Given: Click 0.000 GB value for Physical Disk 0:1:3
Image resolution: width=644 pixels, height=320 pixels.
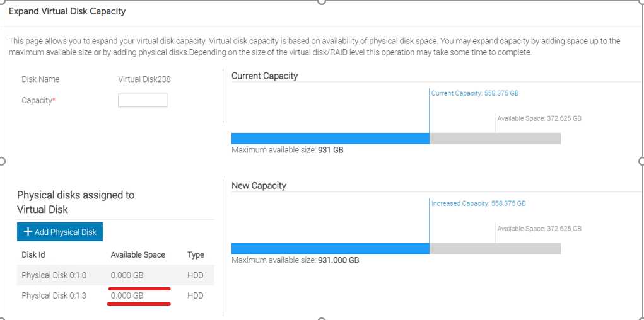Looking at the screenshot, I should pyautogui.click(x=127, y=295).
